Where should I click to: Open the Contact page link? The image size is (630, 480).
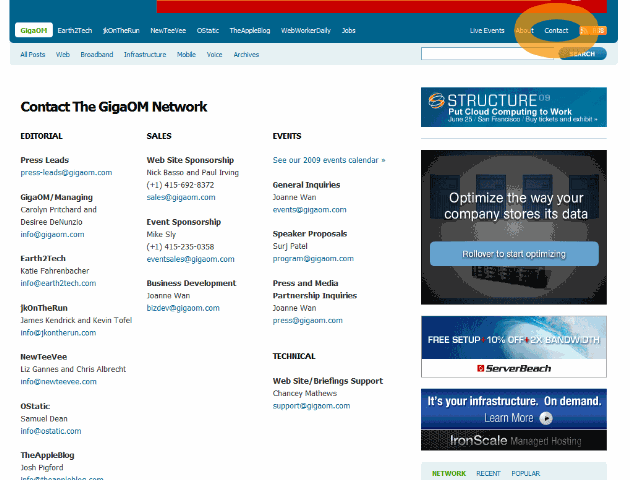[x=556, y=30]
